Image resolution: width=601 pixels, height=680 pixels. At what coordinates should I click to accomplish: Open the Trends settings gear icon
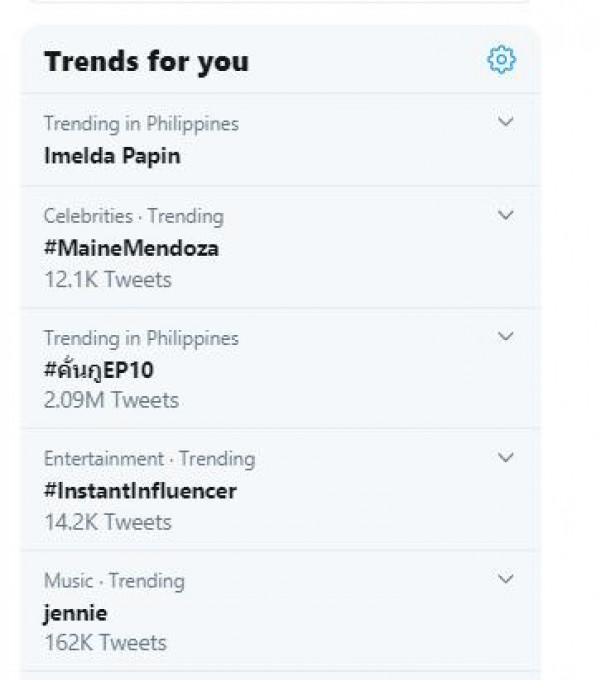coord(501,61)
